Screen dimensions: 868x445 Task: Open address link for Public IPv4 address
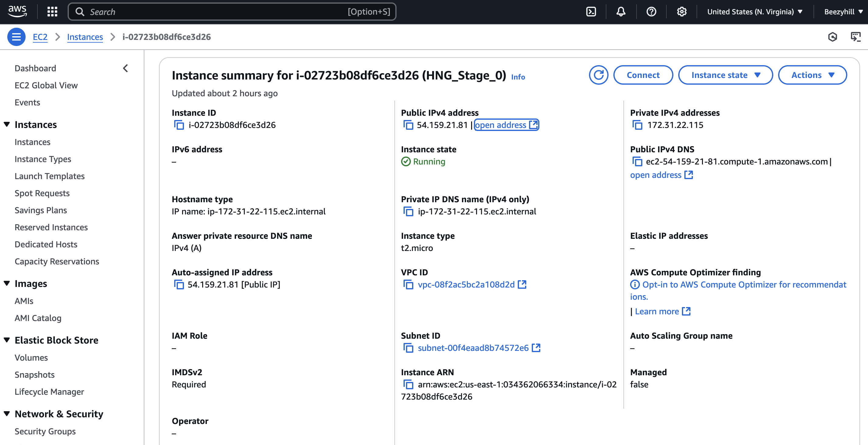pyautogui.click(x=506, y=125)
